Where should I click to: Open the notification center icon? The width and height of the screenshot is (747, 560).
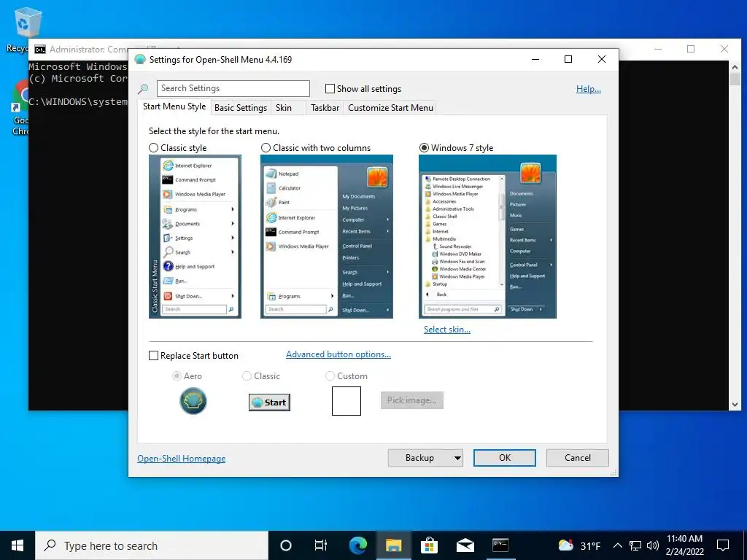coord(723,545)
